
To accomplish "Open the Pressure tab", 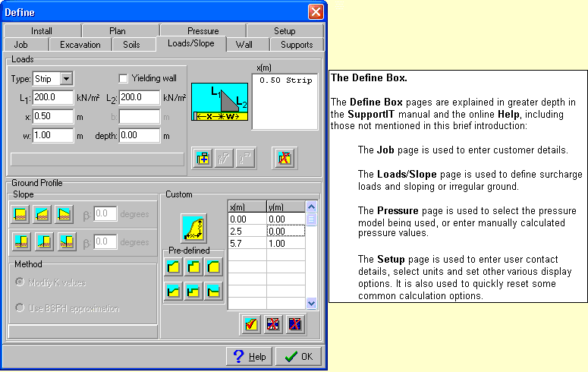I will tap(203, 31).
